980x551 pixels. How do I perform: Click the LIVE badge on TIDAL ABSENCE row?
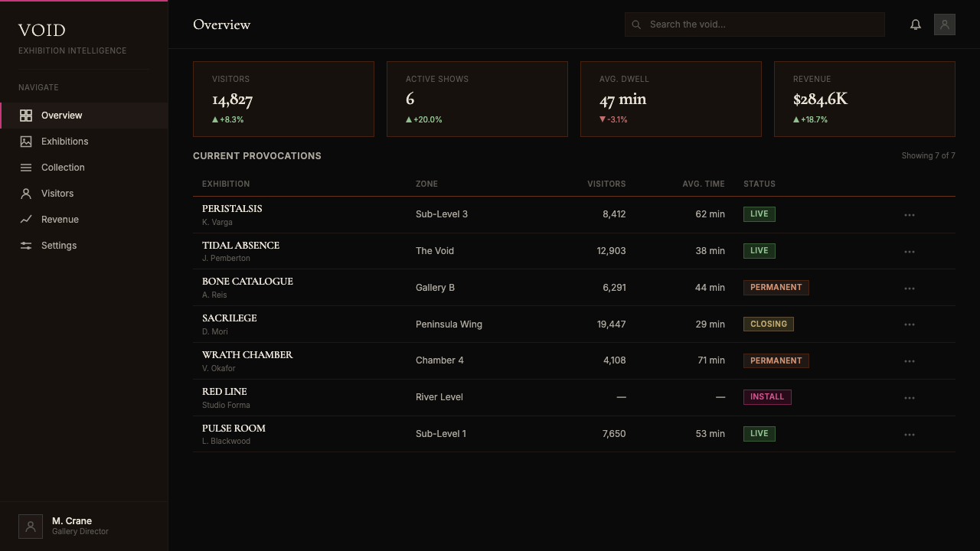[x=759, y=251]
